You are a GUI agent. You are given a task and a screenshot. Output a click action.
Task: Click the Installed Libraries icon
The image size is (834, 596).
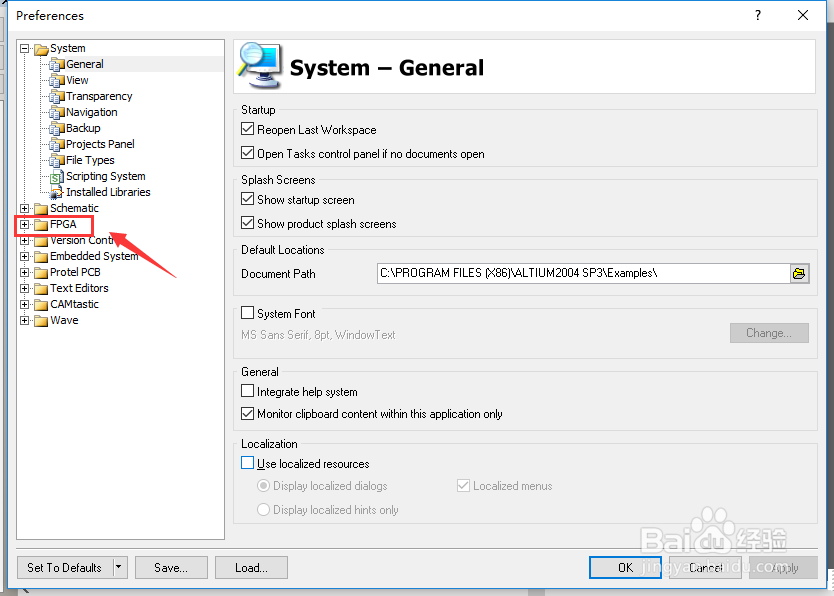[x=56, y=192]
